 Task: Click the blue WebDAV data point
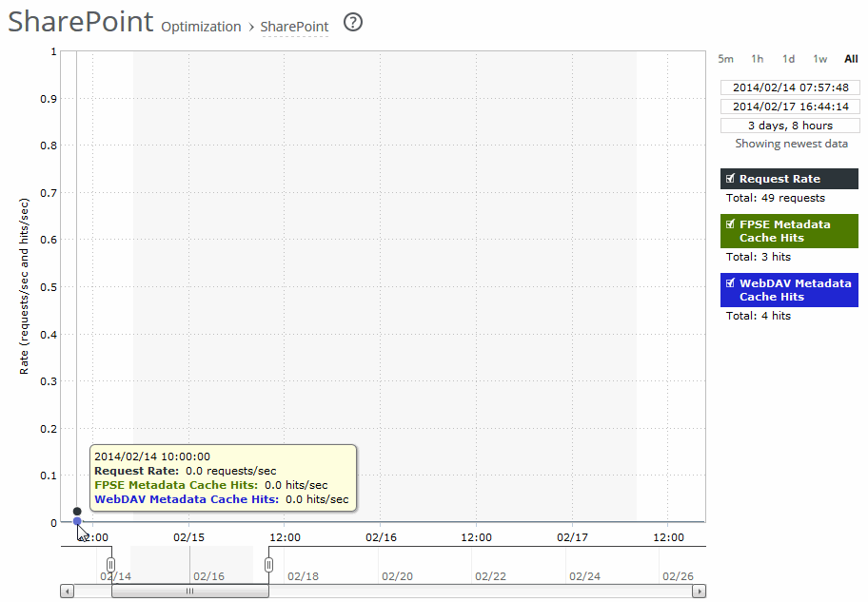click(77, 521)
